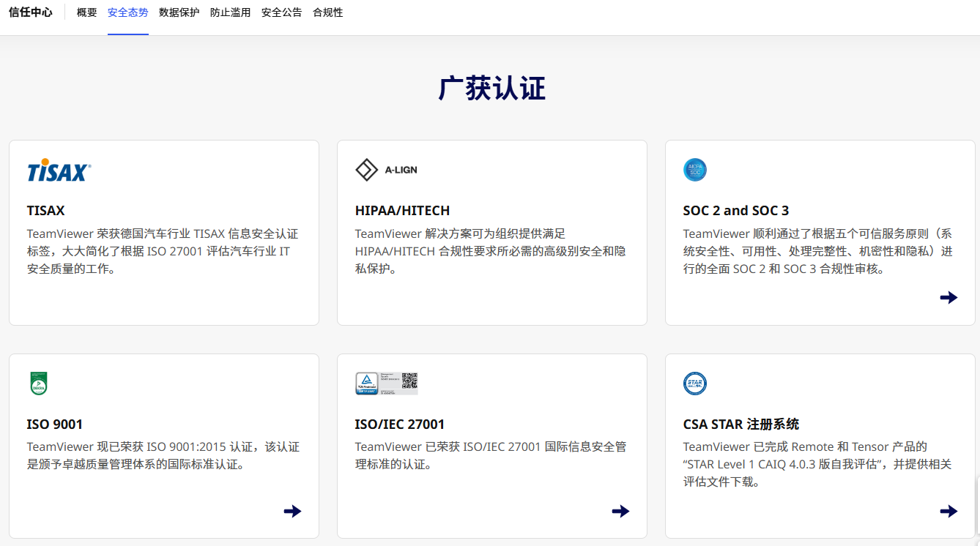980x546 pixels.
Task: Click the SOC 2 description paragraph
Action: point(818,251)
